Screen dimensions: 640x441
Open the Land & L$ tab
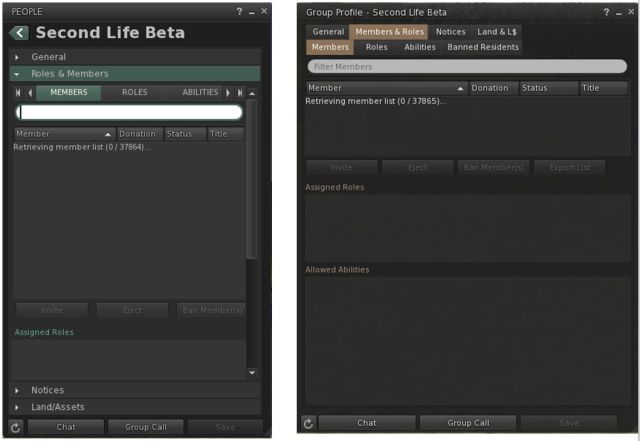pos(498,32)
